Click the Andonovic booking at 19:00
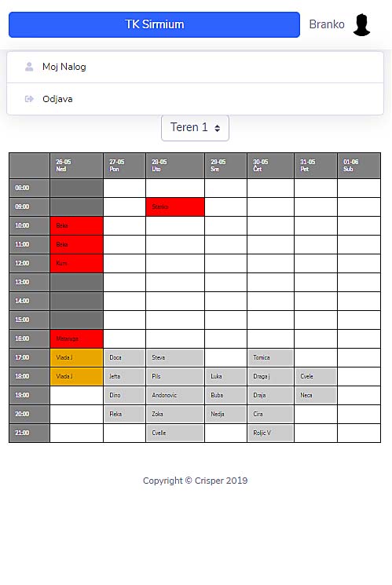The width and height of the screenshot is (392, 585). click(175, 395)
